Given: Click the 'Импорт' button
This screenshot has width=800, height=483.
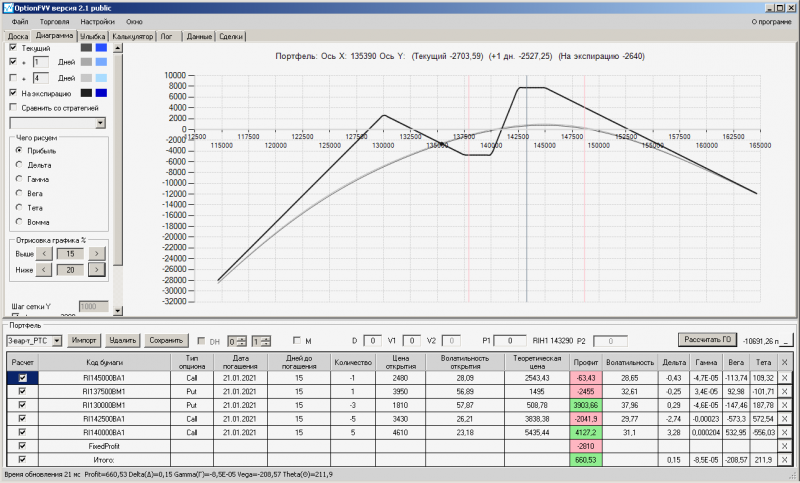Looking at the screenshot, I should (x=84, y=340).
